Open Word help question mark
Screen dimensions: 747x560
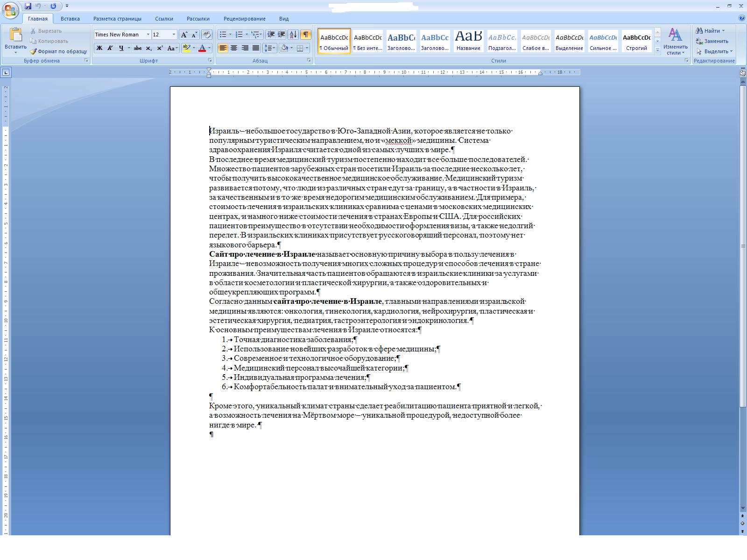pos(742,18)
